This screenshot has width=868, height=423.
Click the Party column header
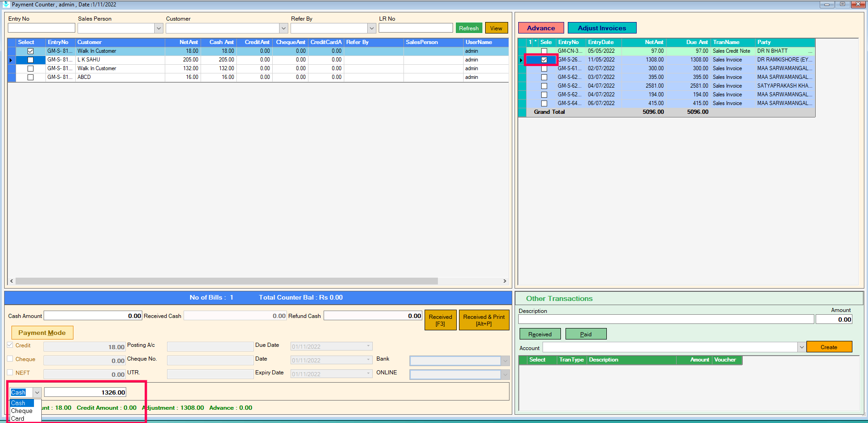click(x=785, y=42)
